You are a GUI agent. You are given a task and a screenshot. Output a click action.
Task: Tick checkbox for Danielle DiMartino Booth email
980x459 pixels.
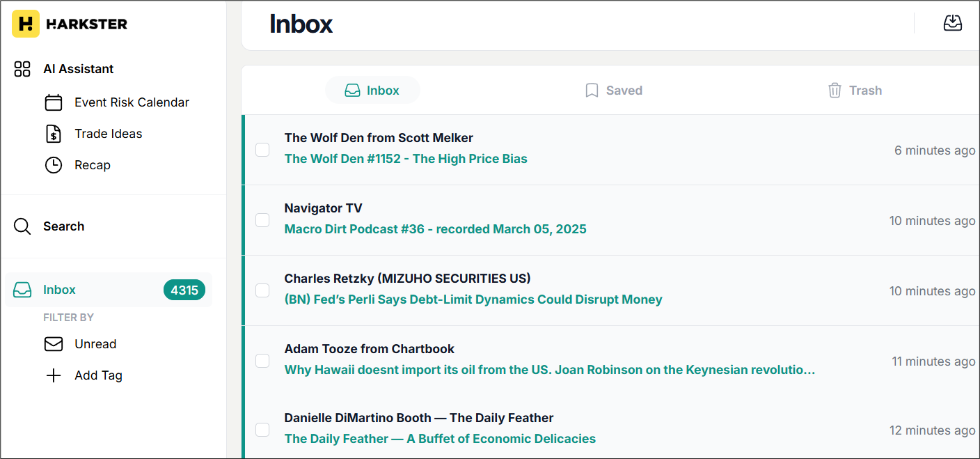262,430
